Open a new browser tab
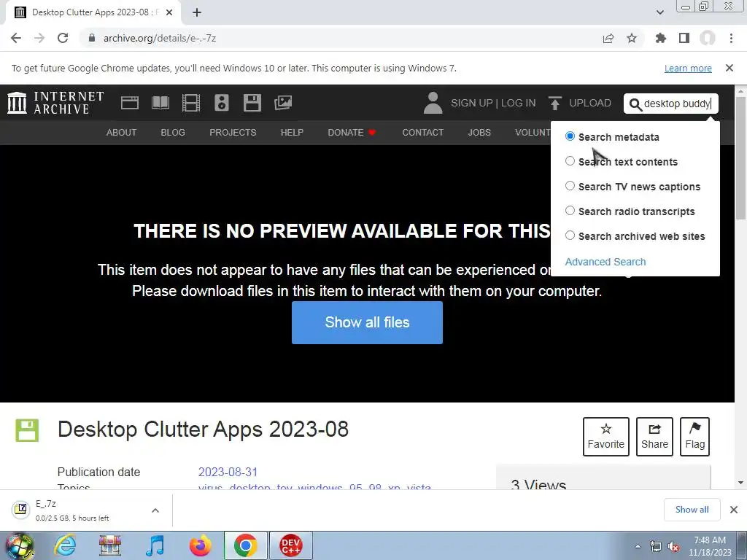Screen dimensions: 747x560 coord(197,13)
